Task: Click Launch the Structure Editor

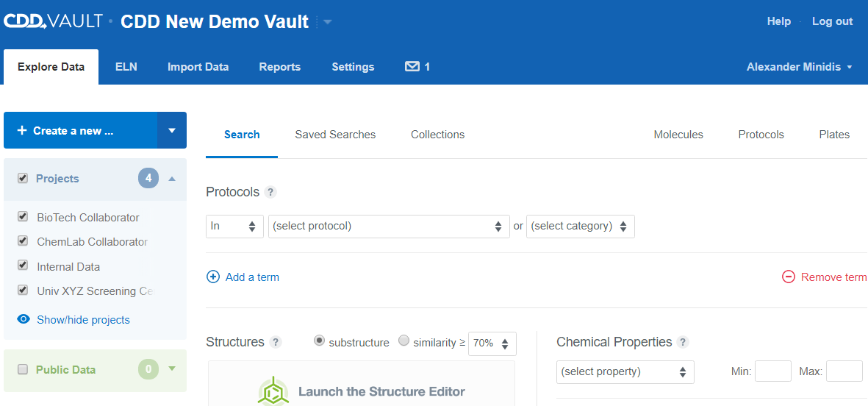Action: click(381, 391)
